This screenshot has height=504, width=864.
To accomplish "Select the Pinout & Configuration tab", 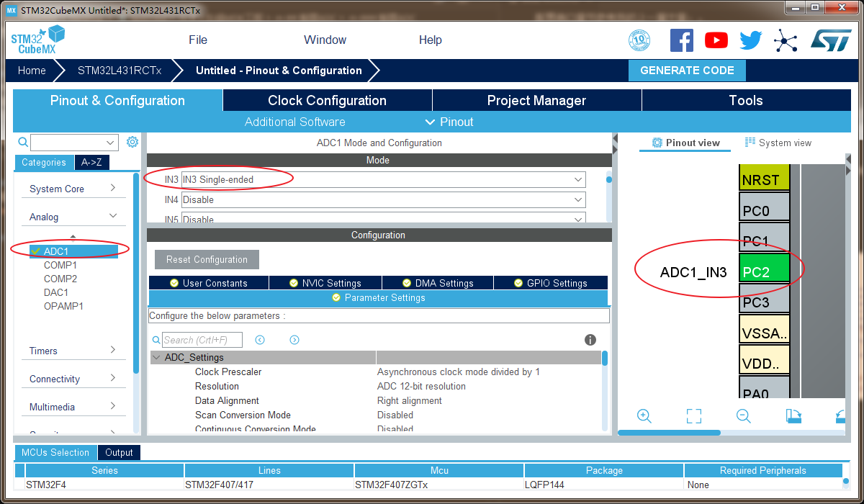I will [117, 100].
